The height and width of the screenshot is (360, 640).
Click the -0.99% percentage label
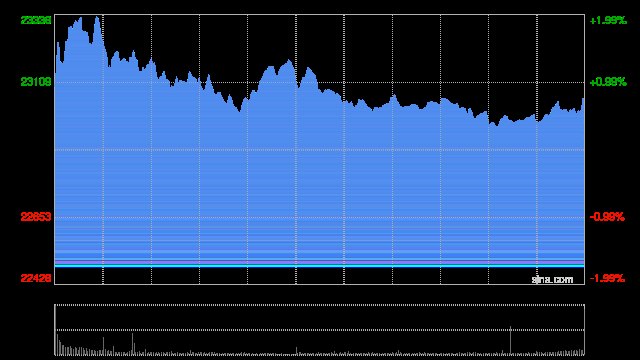tap(607, 217)
